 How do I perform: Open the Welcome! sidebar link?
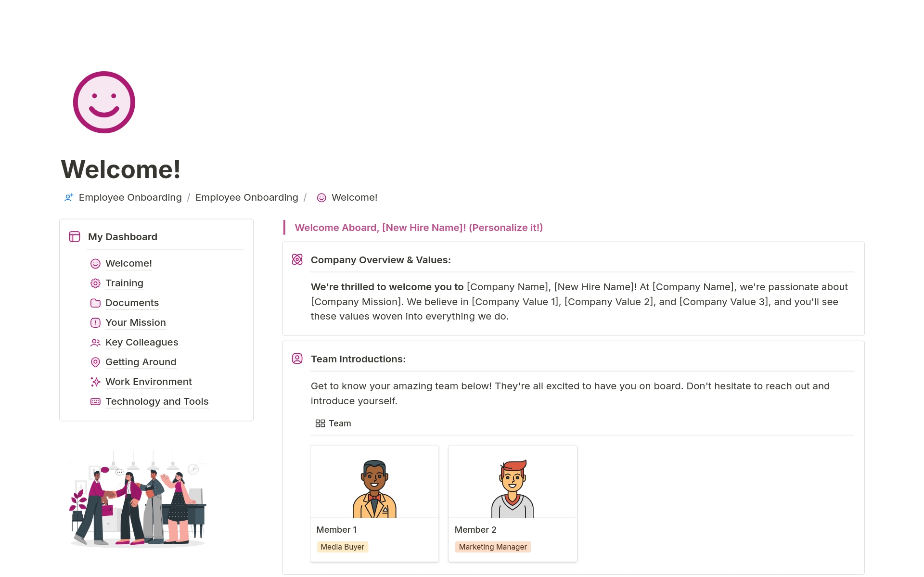[128, 264]
